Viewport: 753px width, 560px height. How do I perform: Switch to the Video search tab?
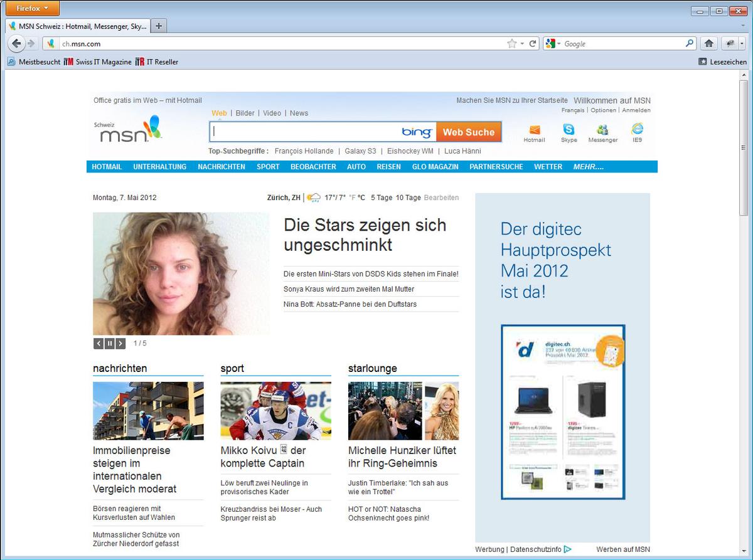pyautogui.click(x=272, y=113)
